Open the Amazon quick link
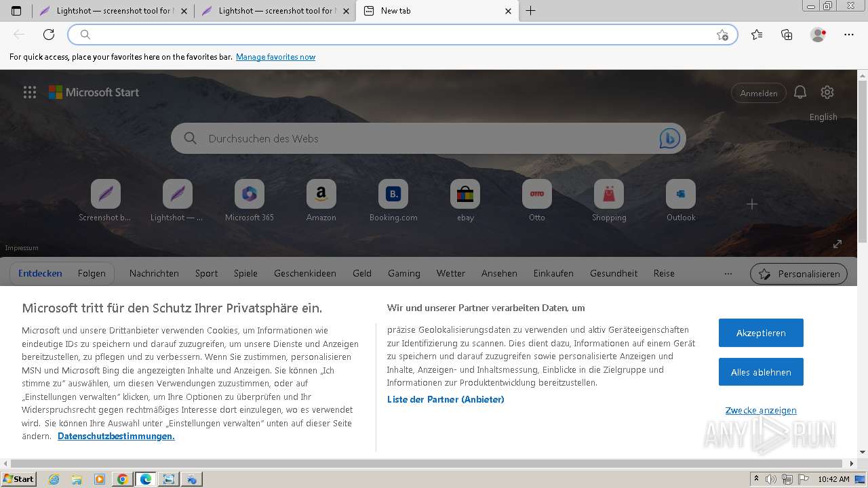This screenshot has width=868, height=488. (x=321, y=201)
